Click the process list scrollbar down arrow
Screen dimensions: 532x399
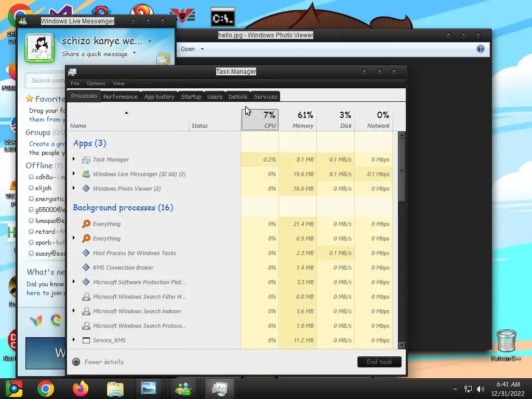[402, 345]
